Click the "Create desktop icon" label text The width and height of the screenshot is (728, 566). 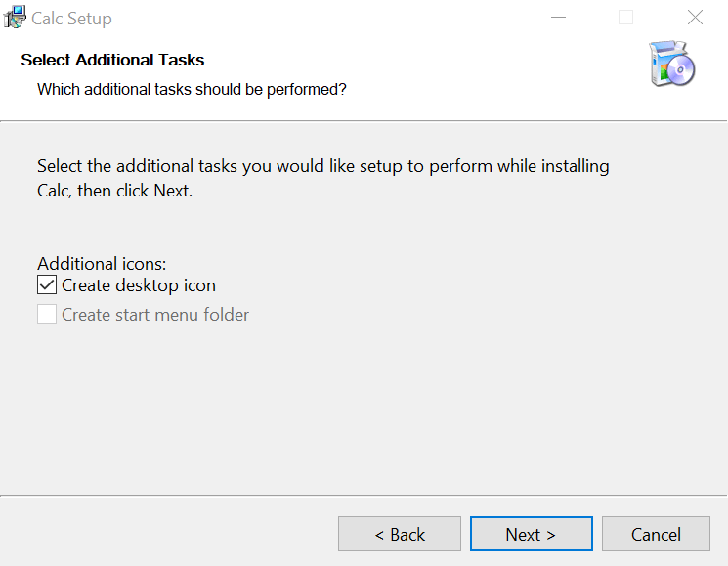pyautogui.click(x=138, y=285)
